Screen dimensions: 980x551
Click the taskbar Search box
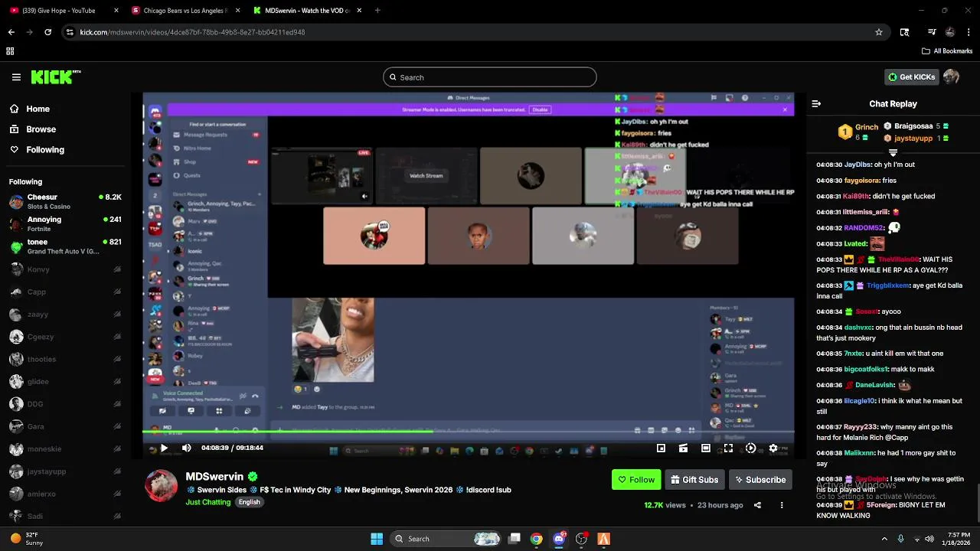[446, 539]
